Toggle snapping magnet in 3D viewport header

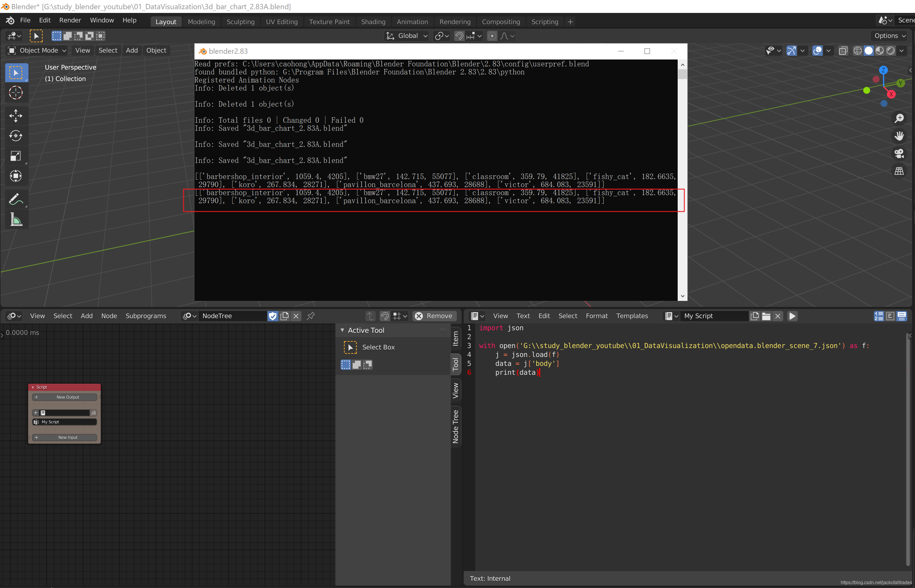[459, 36]
